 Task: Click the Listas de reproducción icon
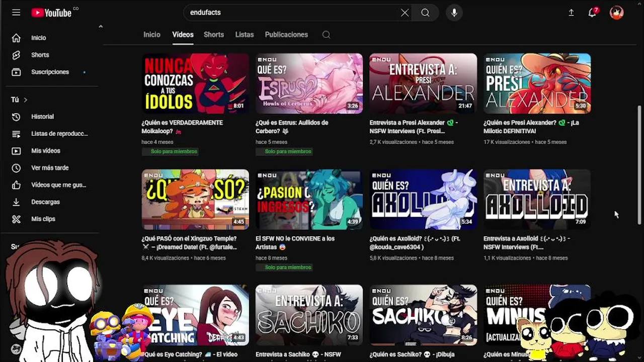pos(16,134)
